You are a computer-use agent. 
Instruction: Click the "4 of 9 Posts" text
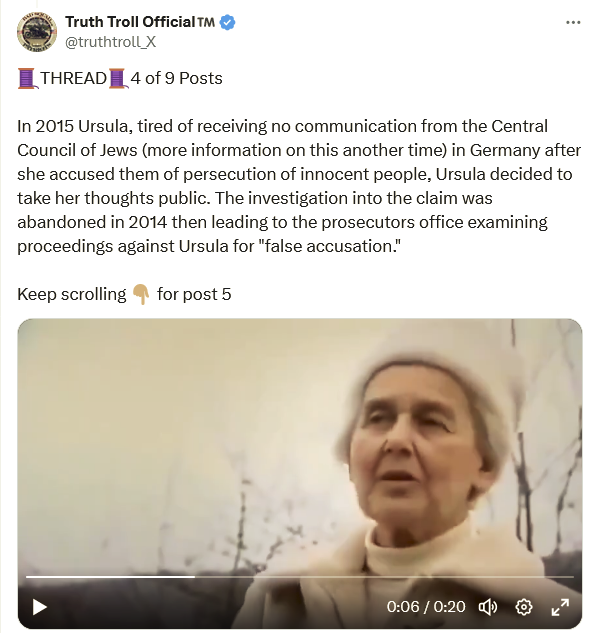[176, 78]
